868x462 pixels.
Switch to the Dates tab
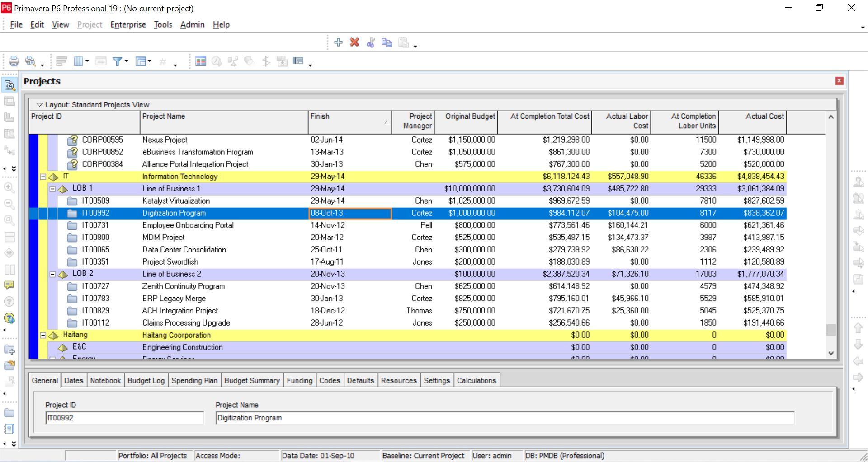click(74, 380)
